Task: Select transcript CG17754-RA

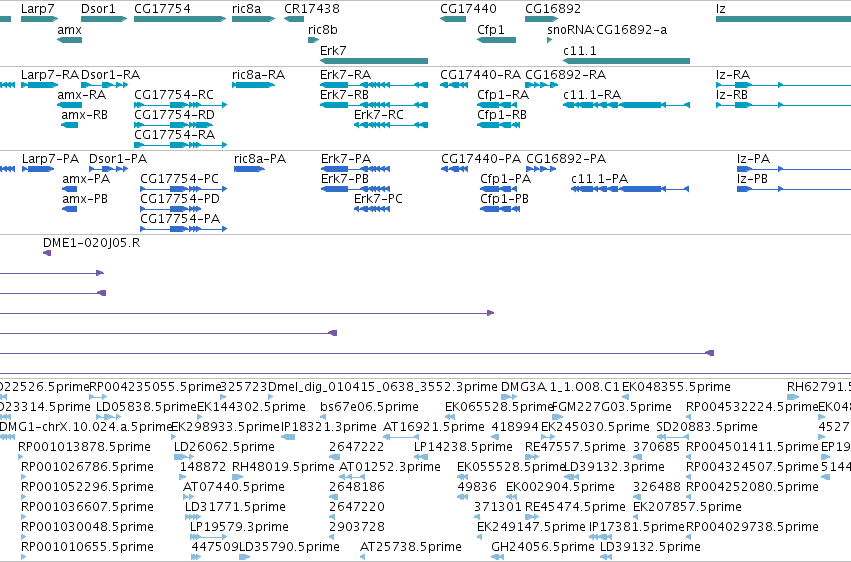Action: 180,145
